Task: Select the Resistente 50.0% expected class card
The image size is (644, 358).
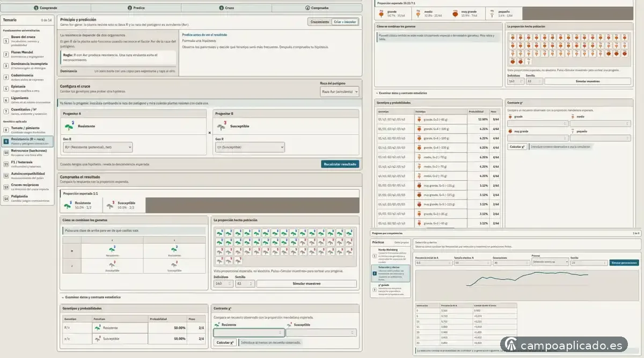Action: pyautogui.click(x=81, y=204)
